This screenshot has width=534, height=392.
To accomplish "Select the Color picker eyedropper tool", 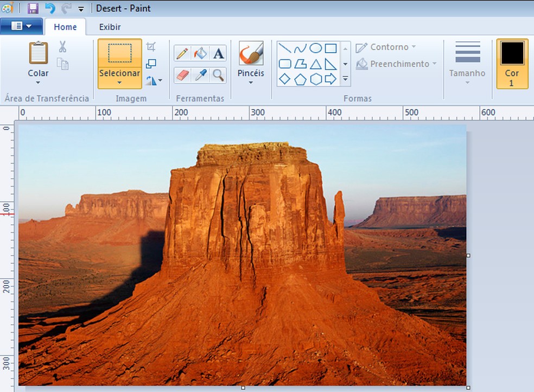I will click(x=200, y=75).
